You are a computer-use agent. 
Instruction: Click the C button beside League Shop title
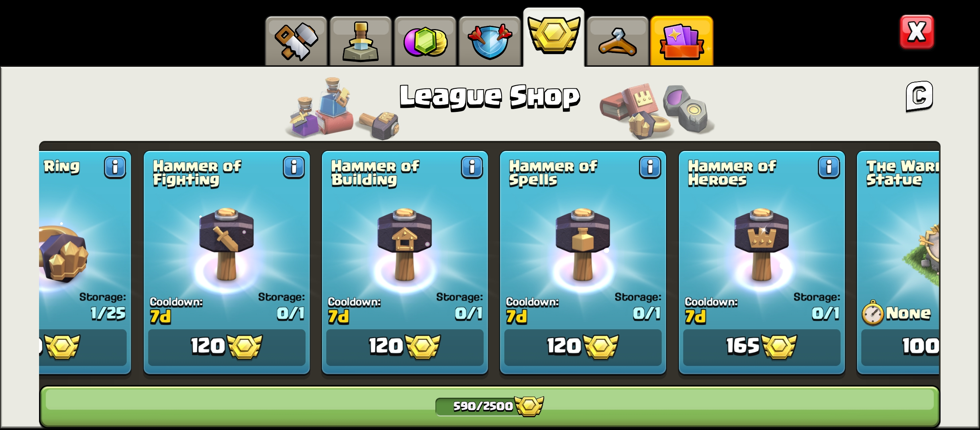pyautogui.click(x=919, y=96)
